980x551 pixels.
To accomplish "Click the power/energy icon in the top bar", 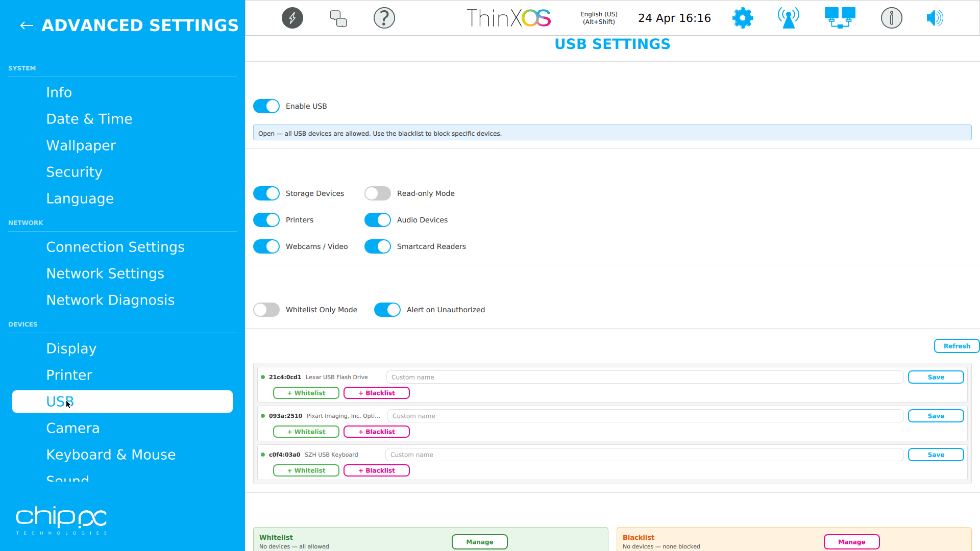I will coord(292,18).
